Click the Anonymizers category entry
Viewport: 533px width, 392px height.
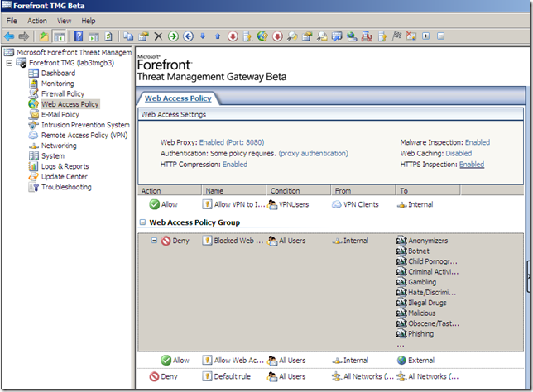pos(428,241)
